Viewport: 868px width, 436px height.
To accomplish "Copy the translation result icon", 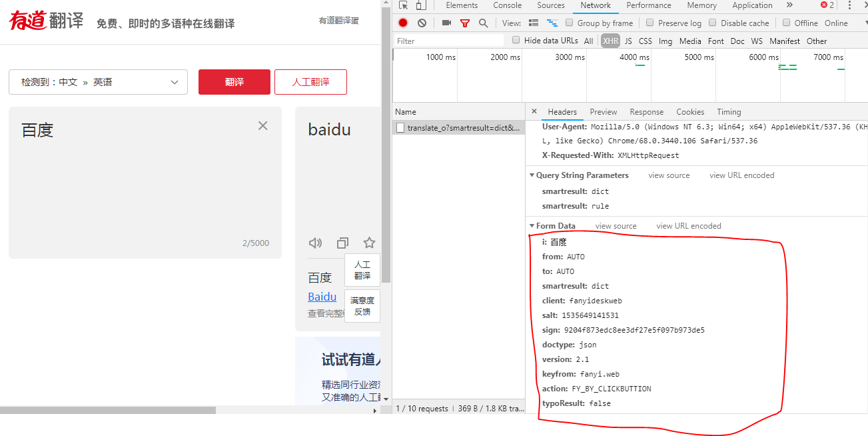I will tap(342, 243).
